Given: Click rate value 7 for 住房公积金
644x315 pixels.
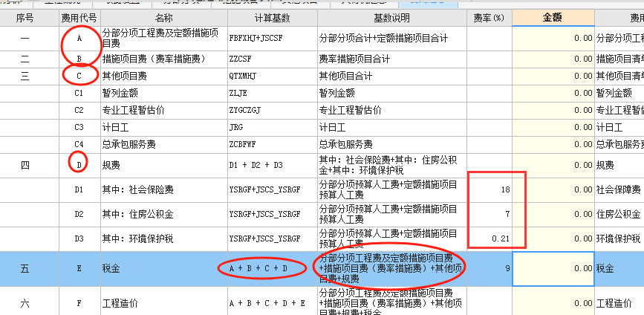Looking at the screenshot, I should pos(489,215).
